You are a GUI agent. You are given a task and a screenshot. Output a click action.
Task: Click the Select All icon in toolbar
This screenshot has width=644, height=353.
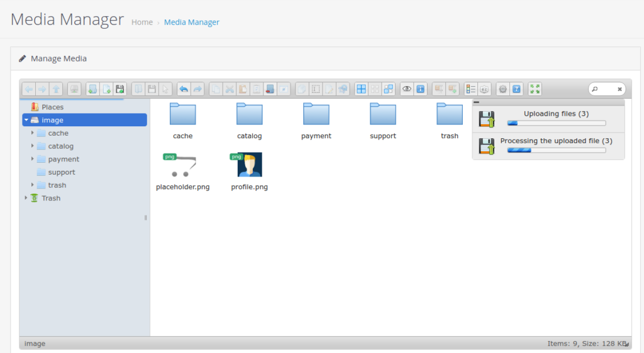click(x=361, y=89)
